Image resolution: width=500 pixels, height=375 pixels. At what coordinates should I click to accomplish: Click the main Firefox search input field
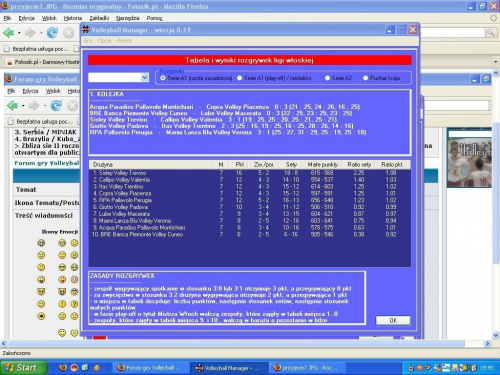click(452, 32)
